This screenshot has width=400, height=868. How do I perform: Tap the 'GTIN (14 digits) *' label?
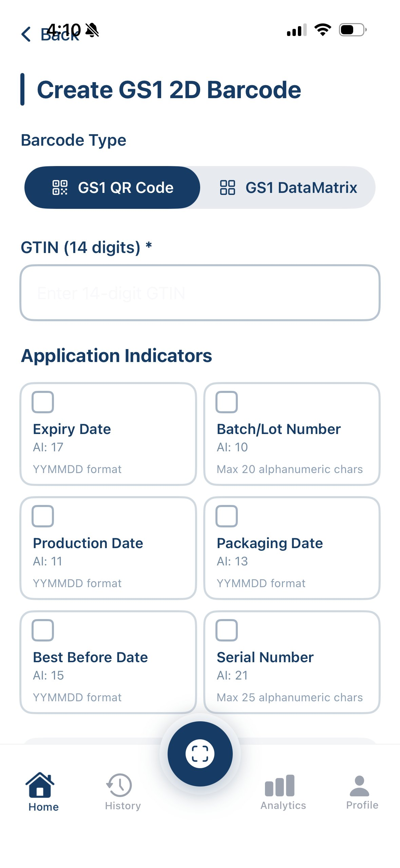(x=86, y=247)
